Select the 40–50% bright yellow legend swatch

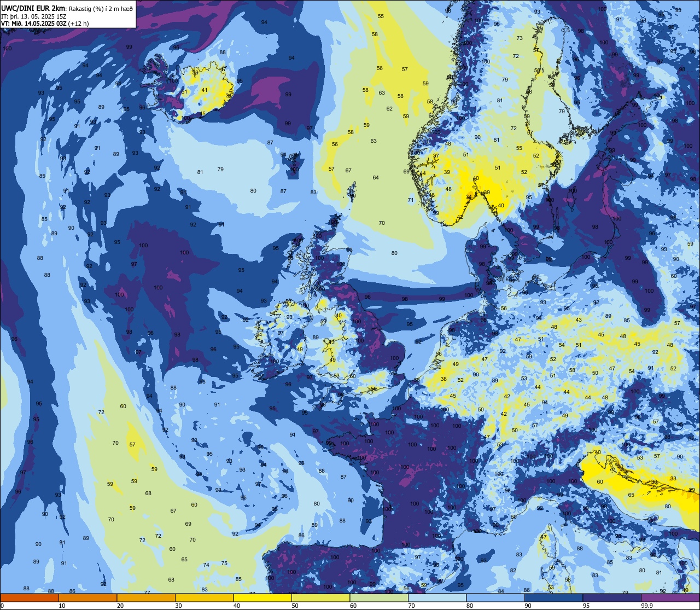pyautogui.click(x=262, y=598)
